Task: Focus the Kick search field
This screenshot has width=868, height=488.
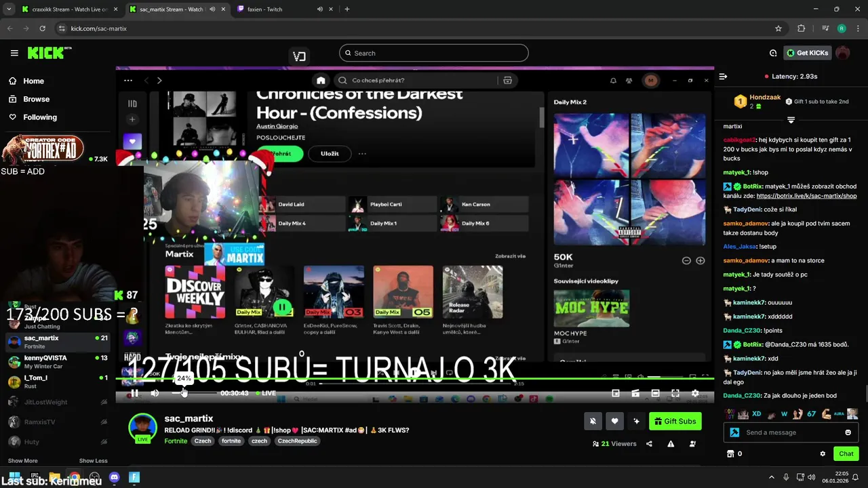Action: [x=434, y=53]
